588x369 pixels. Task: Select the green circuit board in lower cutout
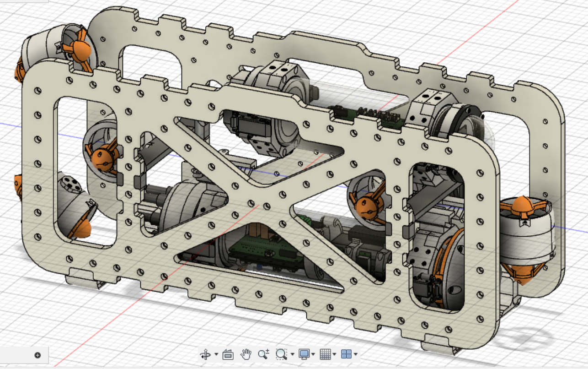[x=256, y=250]
